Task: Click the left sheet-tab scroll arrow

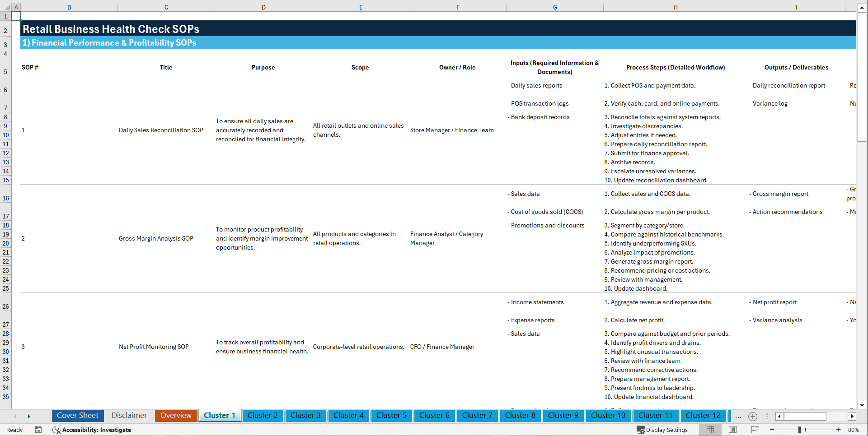Action: 779,416
